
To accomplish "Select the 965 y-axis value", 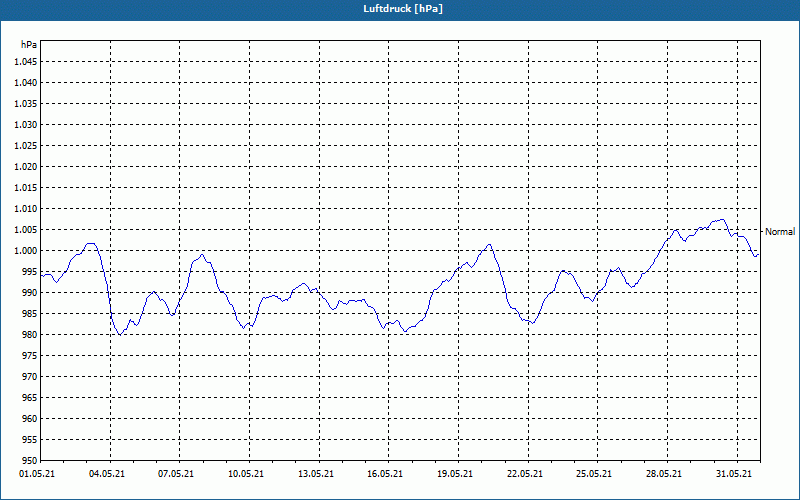I will pyautogui.click(x=30, y=397).
